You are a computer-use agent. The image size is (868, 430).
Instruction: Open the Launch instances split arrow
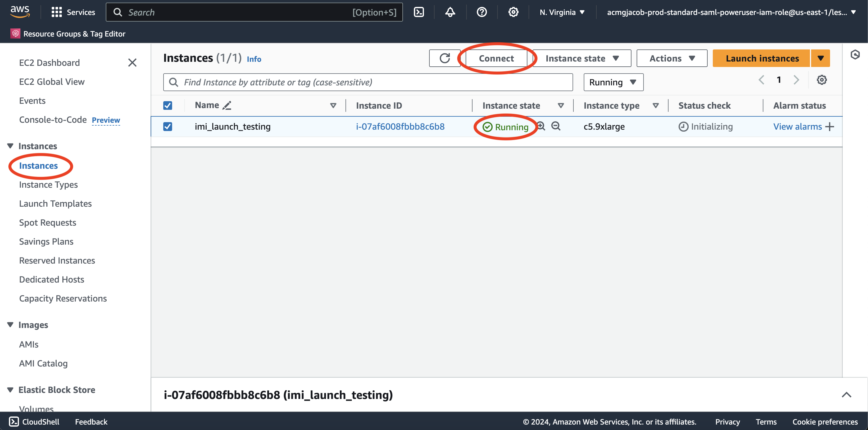[x=821, y=58]
